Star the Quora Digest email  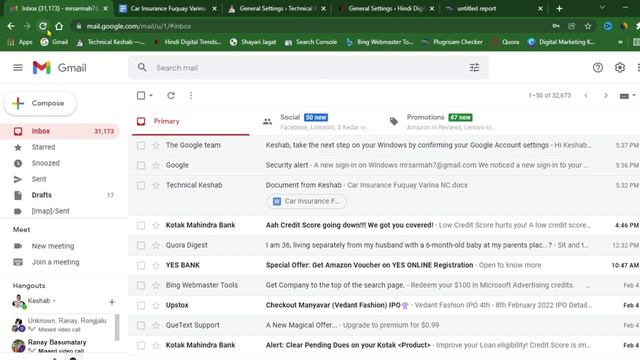pos(156,245)
